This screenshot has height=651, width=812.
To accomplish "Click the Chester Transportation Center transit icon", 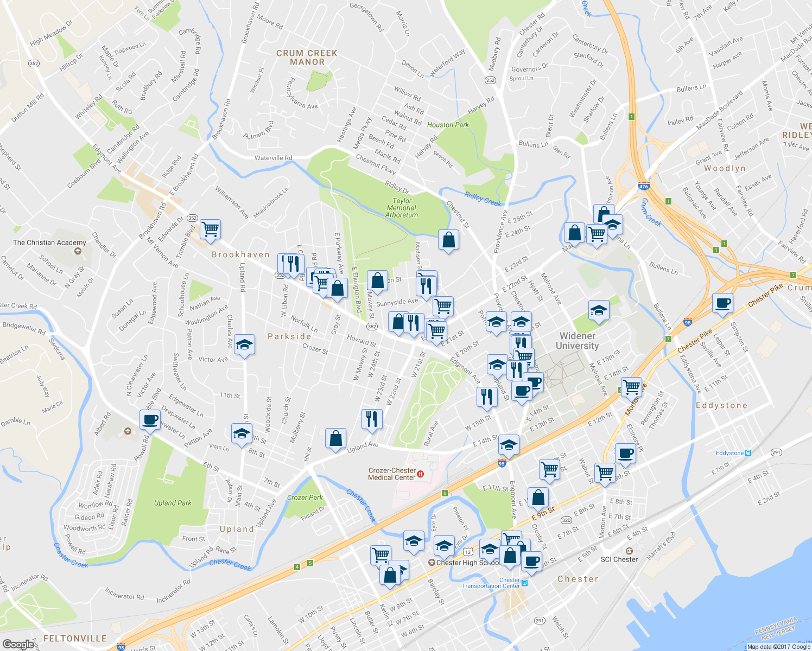I will (524, 583).
